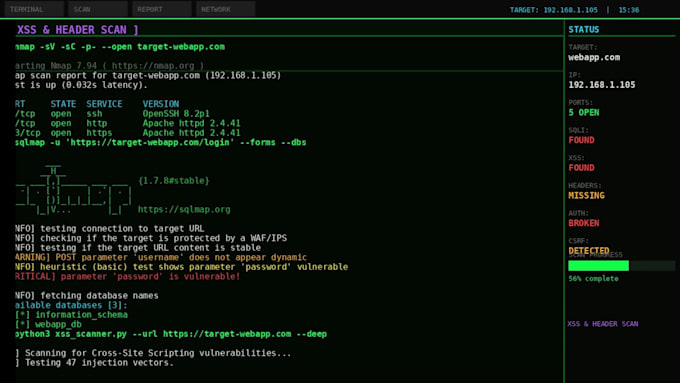Image resolution: width=680 pixels, height=383 pixels.
Task: Click the scan report for target-webapp.com line
Action: point(148,75)
